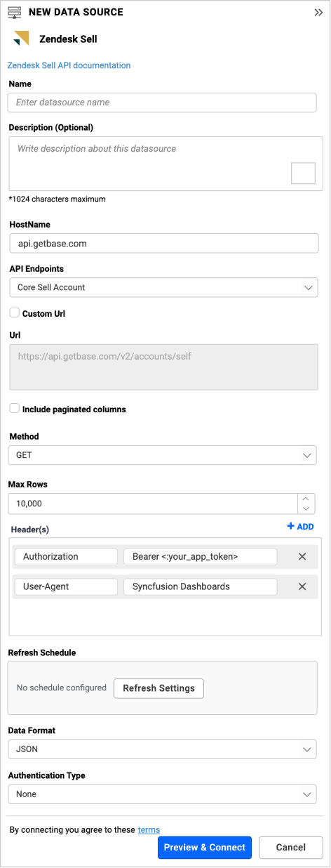Edit the Syncfusion Dashboards header value
Image resolution: width=331 pixels, height=868 pixels.
click(x=201, y=586)
